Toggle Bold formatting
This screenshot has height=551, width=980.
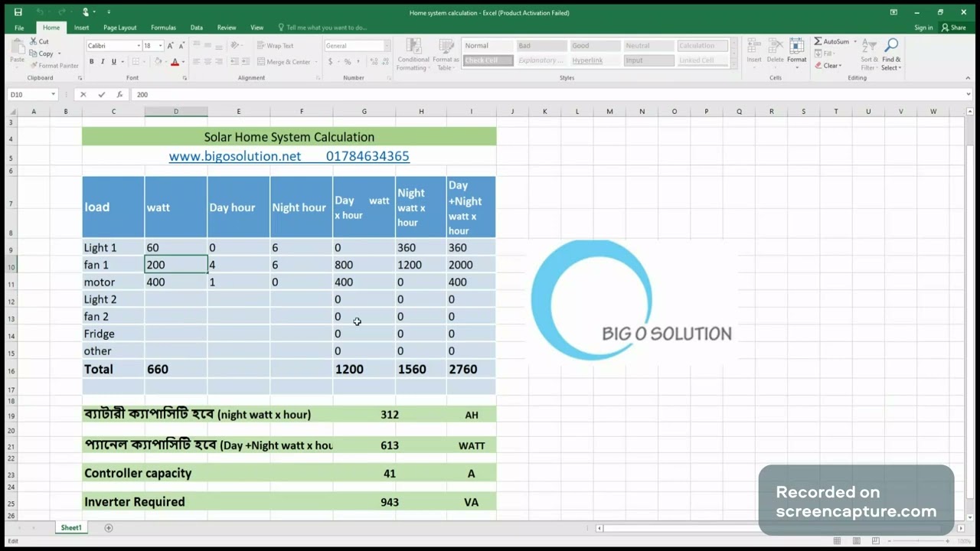tap(91, 62)
